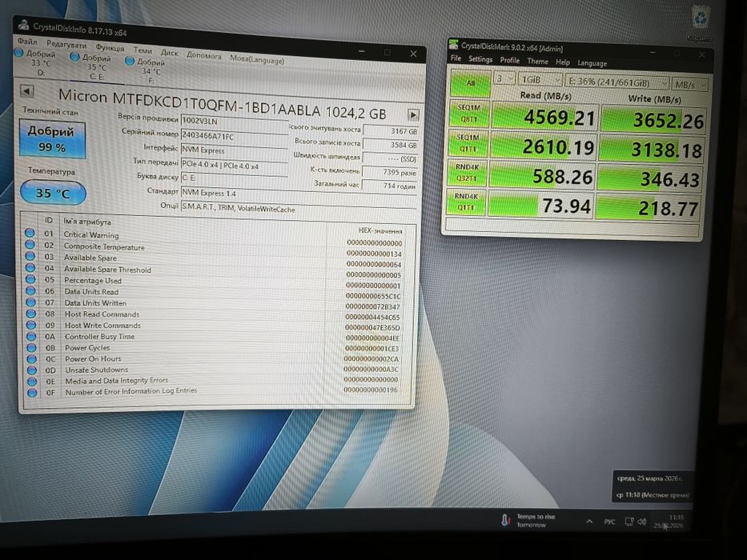The height and width of the screenshot is (560, 747).
Task: Open the Help menu in CrystalDiskMark
Action: (563, 62)
